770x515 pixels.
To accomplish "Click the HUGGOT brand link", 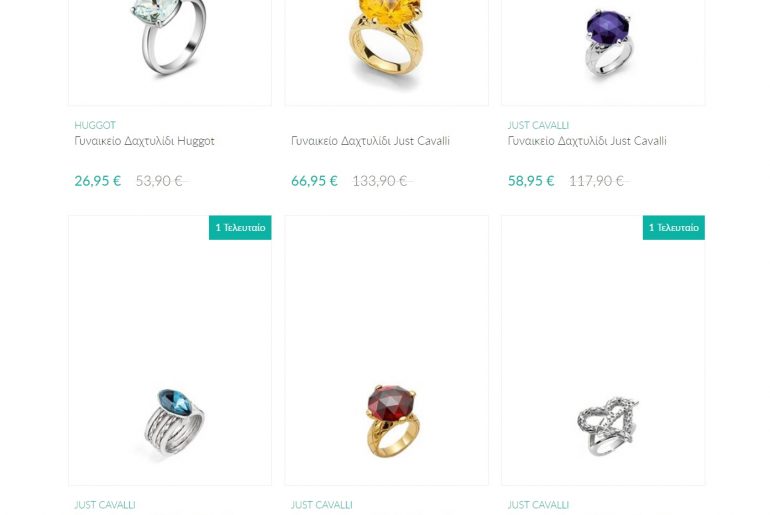I will 95,125.
